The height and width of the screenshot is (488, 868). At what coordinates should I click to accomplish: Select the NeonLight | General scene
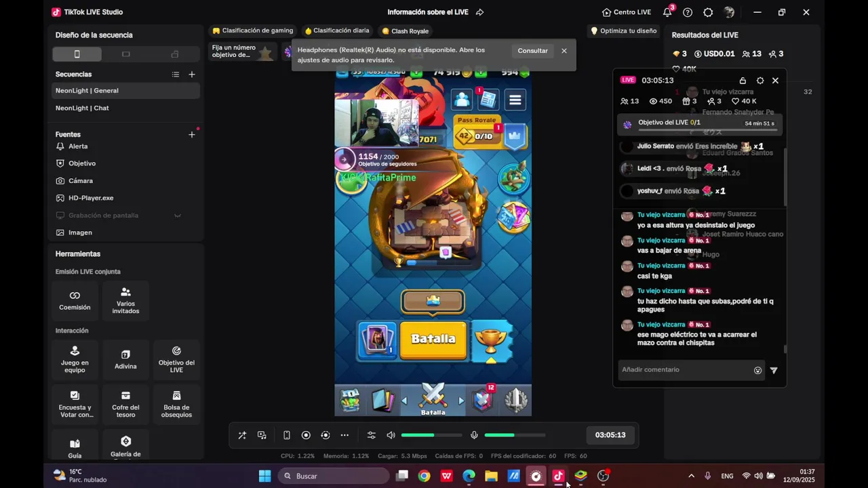[x=126, y=91]
